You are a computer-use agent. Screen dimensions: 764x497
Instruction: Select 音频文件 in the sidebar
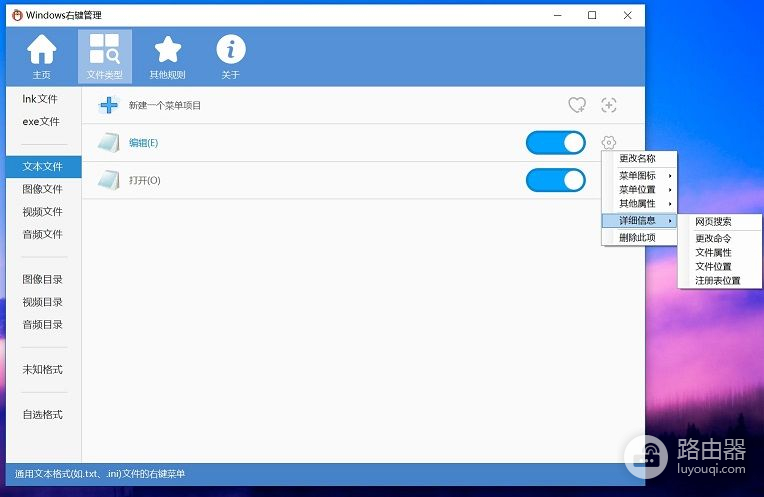point(42,234)
